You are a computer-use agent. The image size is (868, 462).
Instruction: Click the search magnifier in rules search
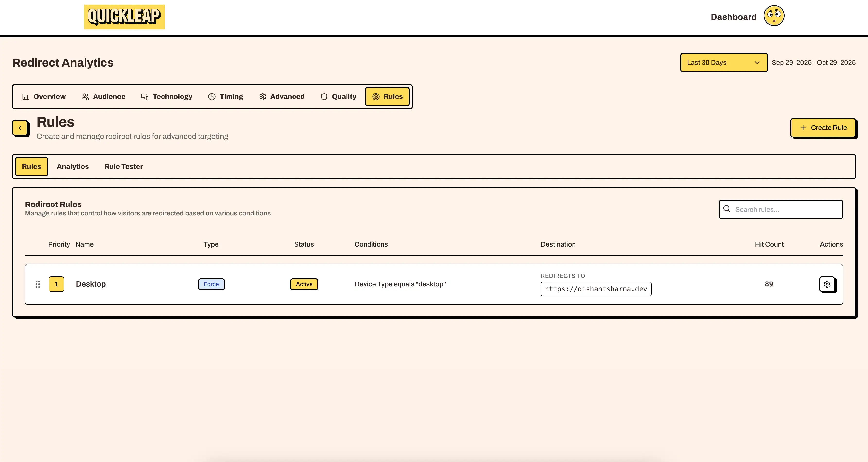click(x=727, y=209)
